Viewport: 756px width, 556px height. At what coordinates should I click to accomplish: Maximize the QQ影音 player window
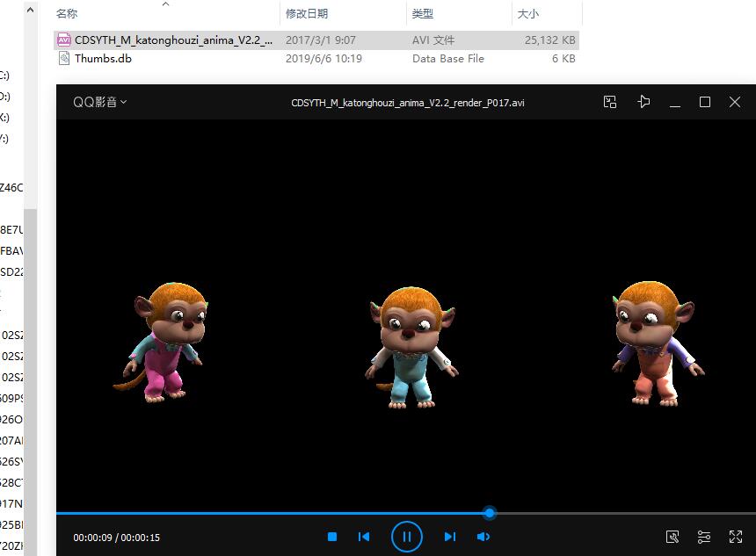705,102
